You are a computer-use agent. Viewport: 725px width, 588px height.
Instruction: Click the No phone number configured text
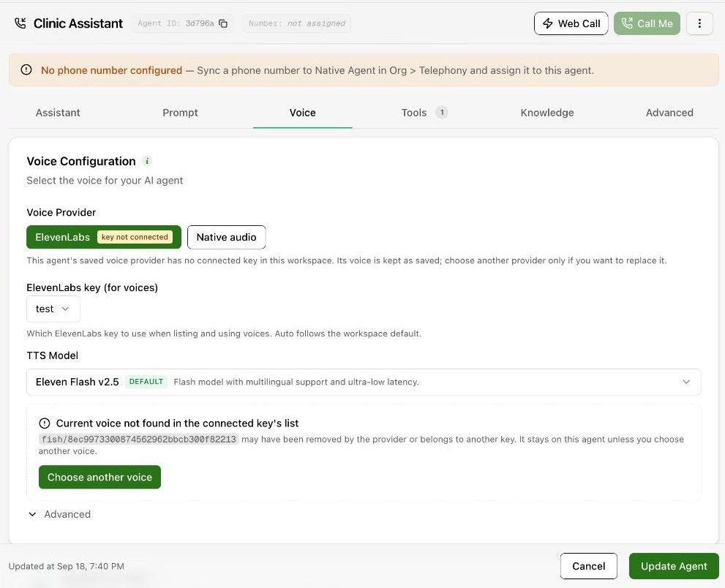[x=111, y=70]
